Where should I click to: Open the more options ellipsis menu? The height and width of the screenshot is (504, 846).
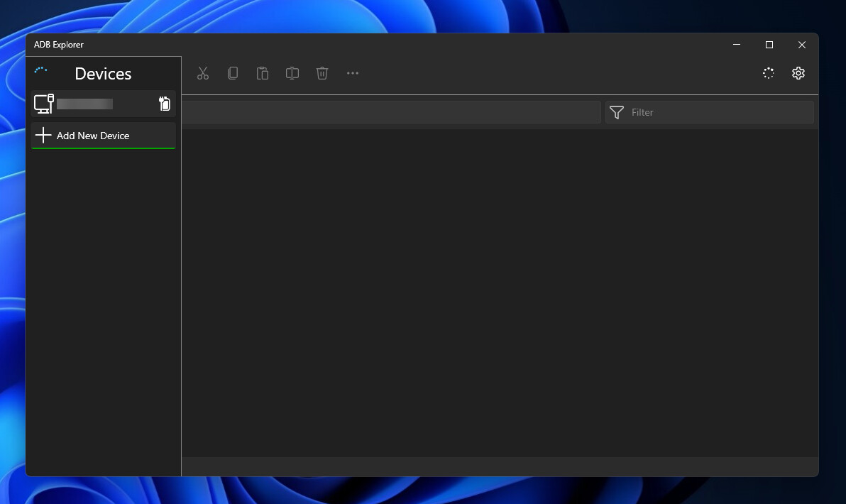point(352,73)
